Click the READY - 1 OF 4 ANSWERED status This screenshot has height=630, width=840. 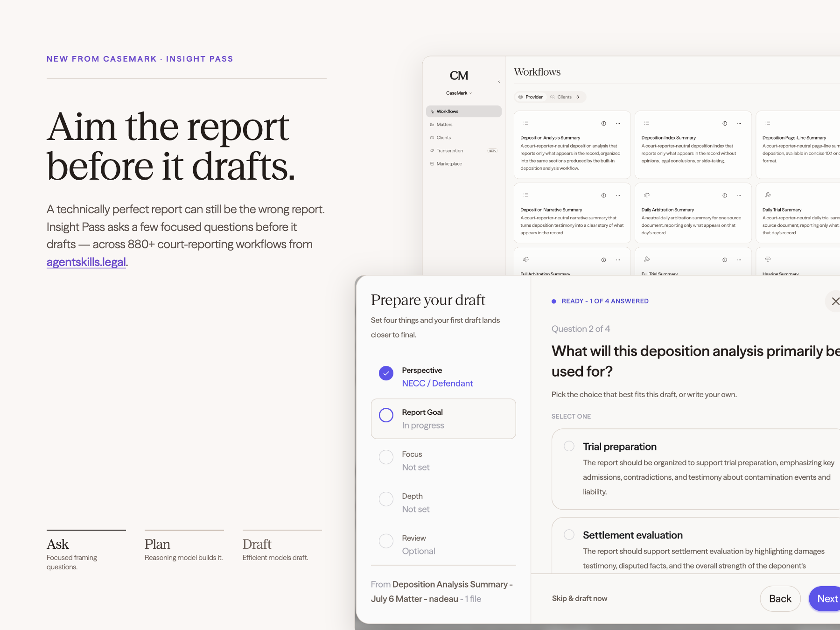600,301
